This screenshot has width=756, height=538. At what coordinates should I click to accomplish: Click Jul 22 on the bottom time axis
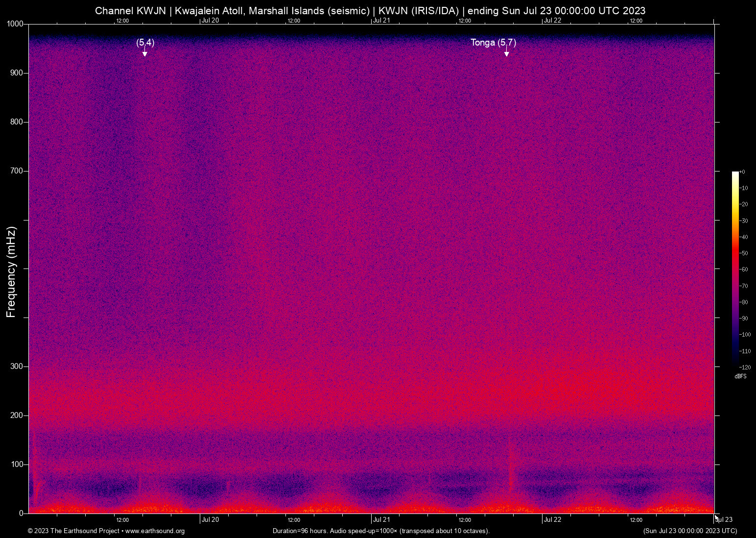(x=553, y=520)
